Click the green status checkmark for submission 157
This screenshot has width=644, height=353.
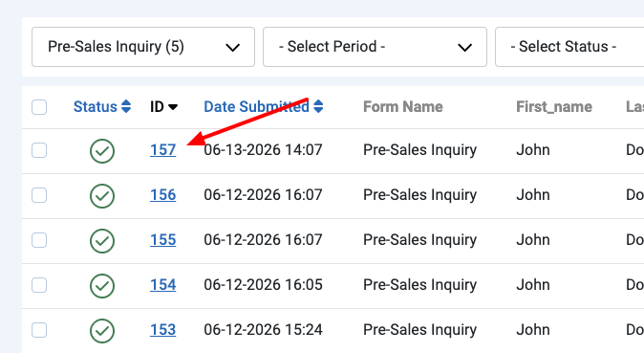point(102,151)
